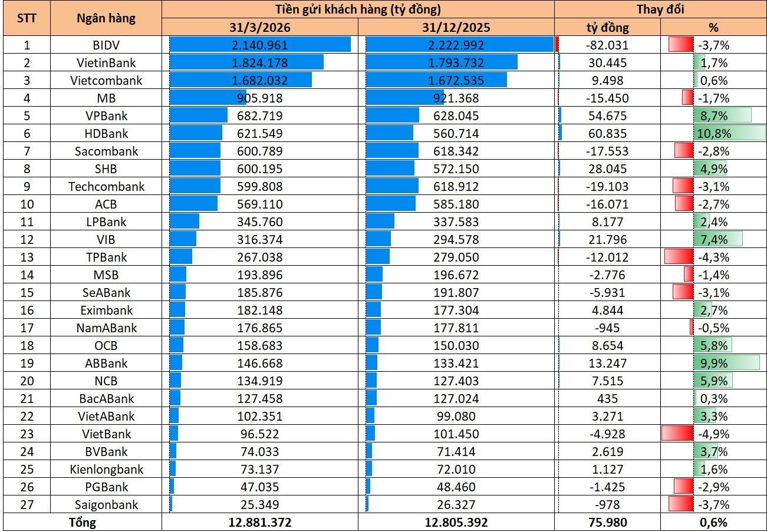Click VPBank deposit value 682.719
The height and width of the screenshot is (532, 767).
pyautogui.click(x=259, y=115)
